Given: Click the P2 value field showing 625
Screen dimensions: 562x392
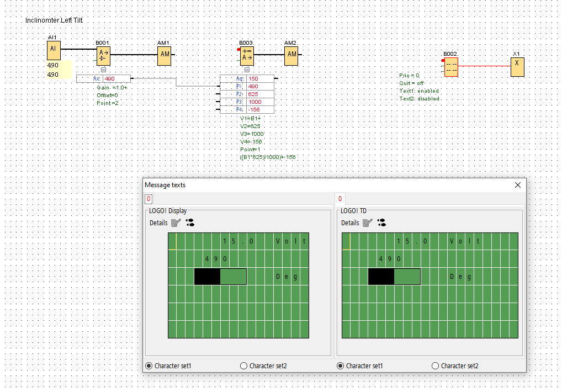Looking at the screenshot, I should tap(259, 94).
